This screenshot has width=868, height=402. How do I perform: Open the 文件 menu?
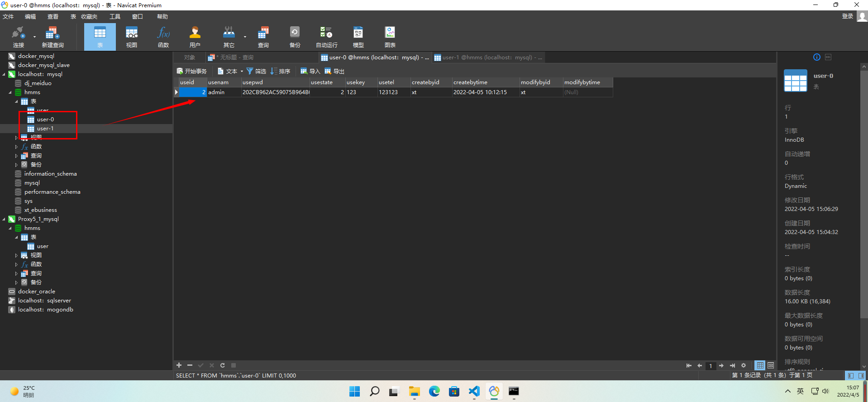click(x=8, y=16)
